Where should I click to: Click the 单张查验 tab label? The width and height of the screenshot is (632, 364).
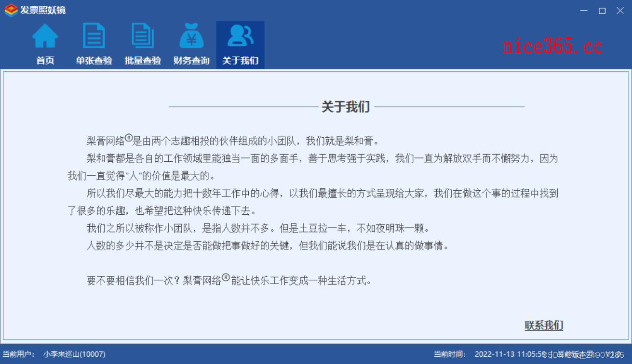[94, 61]
